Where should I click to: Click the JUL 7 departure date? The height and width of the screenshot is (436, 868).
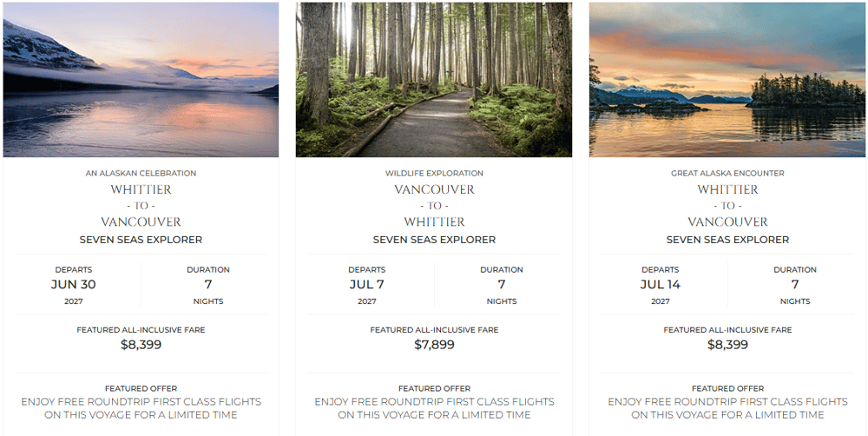(x=367, y=285)
